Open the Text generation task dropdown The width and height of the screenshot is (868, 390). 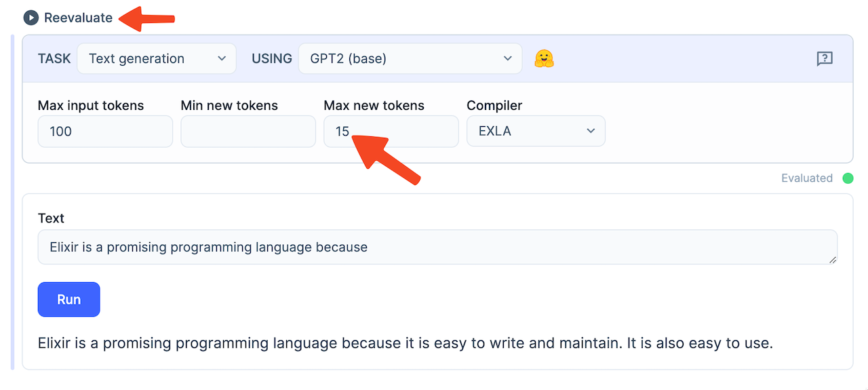point(157,59)
